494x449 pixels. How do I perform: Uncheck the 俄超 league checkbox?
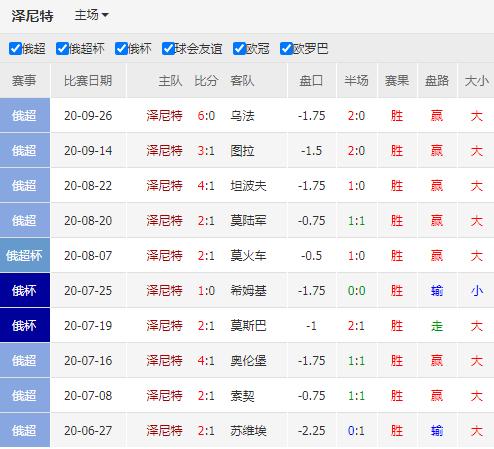point(15,49)
